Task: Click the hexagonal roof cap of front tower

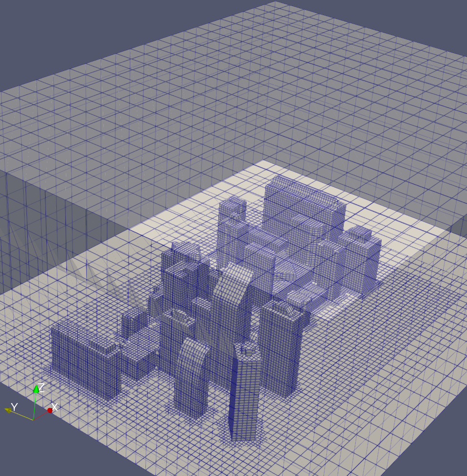Action: pyautogui.click(x=247, y=350)
